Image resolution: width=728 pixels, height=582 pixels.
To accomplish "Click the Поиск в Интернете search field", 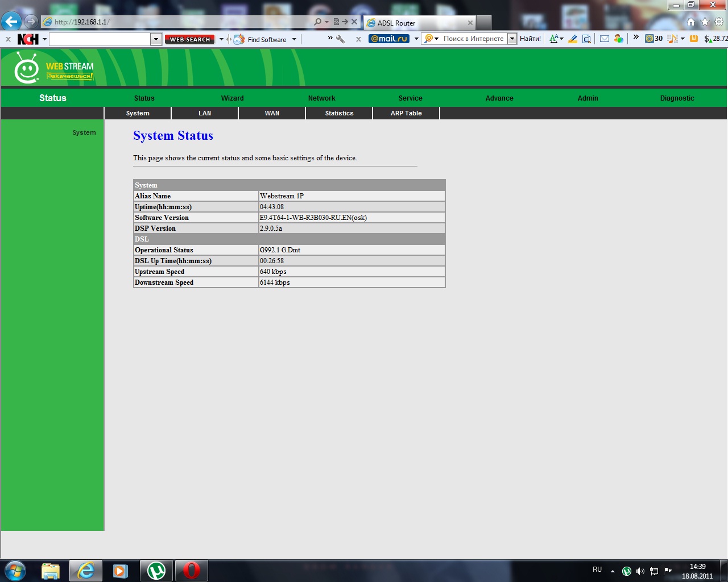I will pyautogui.click(x=474, y=39).
